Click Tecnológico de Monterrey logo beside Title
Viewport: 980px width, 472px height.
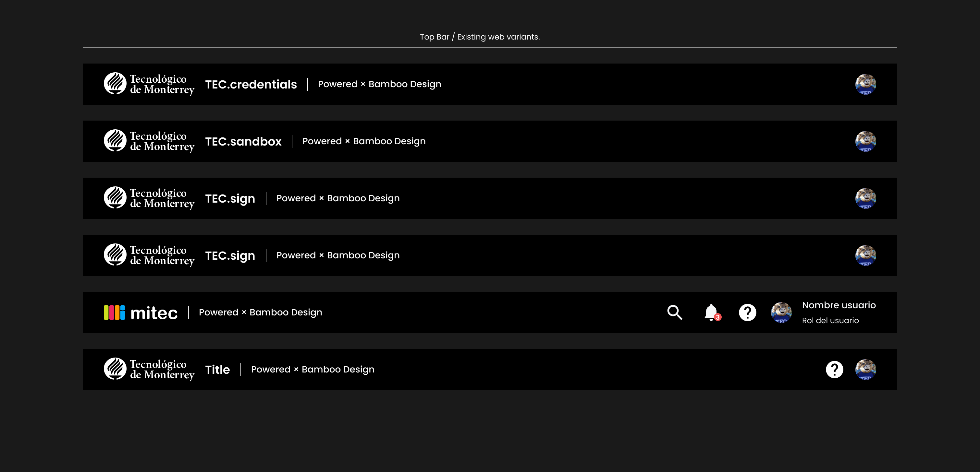click(149, 369)
